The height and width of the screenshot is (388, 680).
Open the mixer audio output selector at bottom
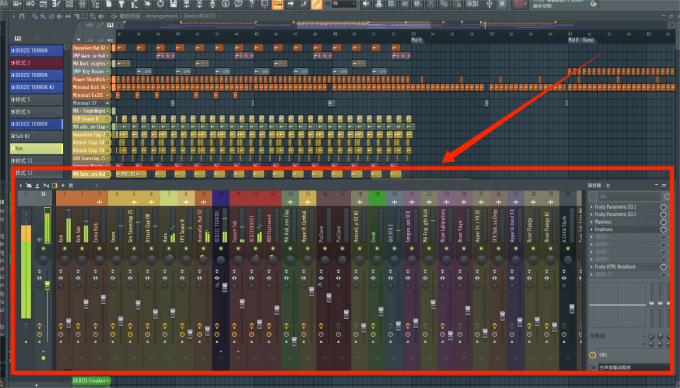point(633,368)
